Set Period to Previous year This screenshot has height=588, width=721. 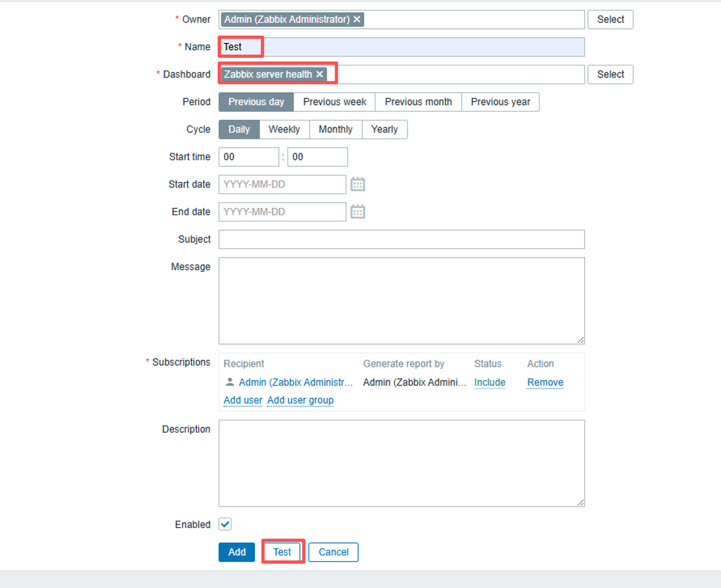500,102
